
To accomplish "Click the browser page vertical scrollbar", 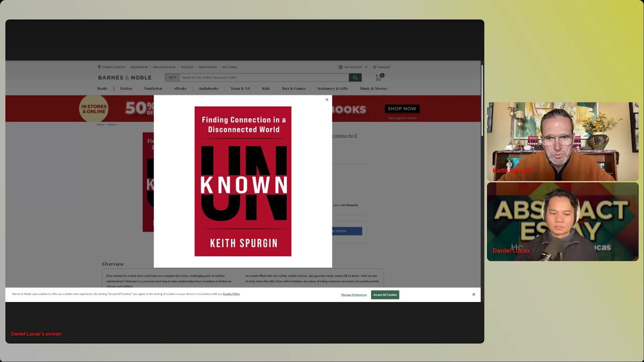I will pos(482,101).
